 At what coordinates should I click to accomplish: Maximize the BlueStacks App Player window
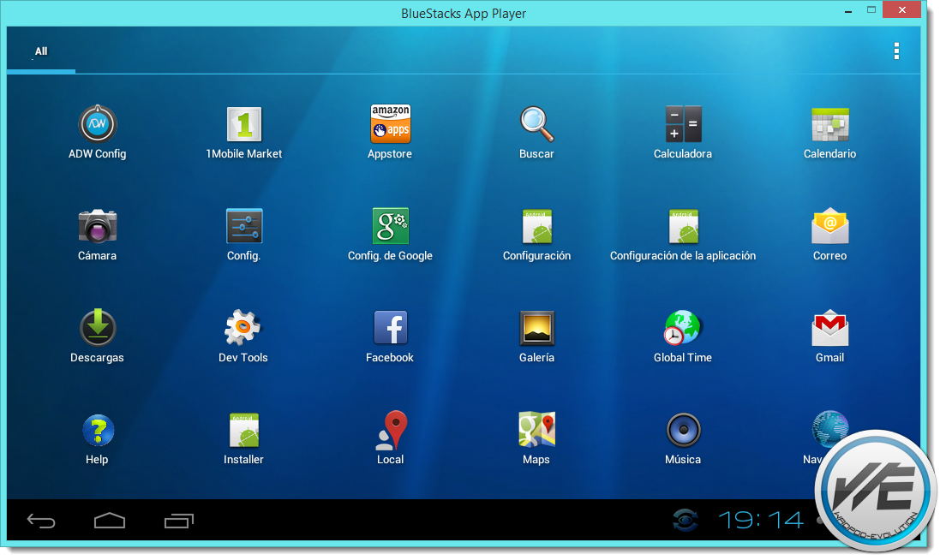tap(871, 9)
